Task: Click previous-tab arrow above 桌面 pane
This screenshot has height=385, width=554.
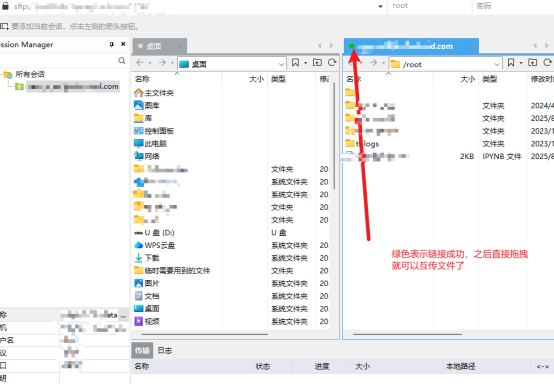Action: pos(319,46)
